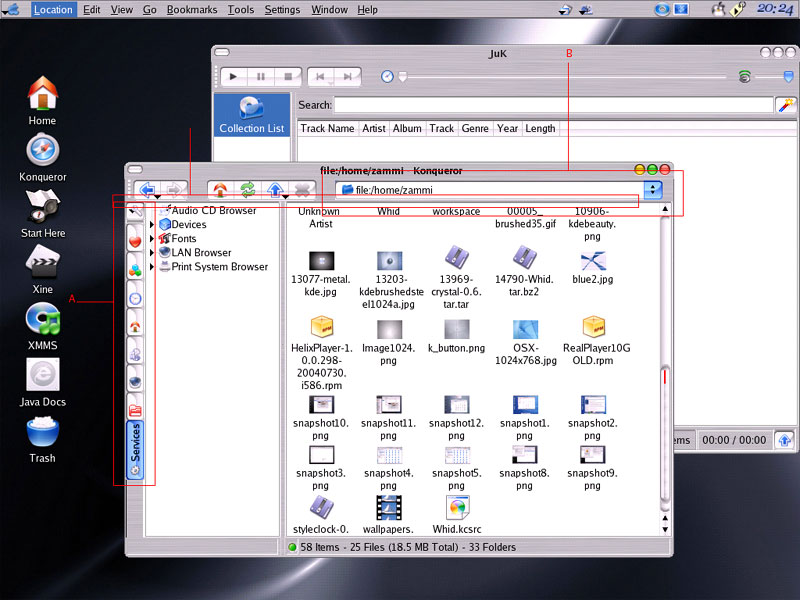This screenshot has width=800, height=600.
Task: Open the location bar history dropdown
Action: pos(653,190)
